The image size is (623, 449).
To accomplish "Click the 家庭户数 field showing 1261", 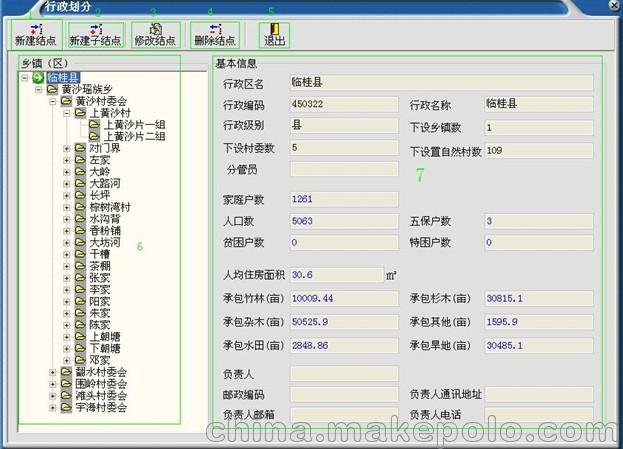I will pos(344,199).
